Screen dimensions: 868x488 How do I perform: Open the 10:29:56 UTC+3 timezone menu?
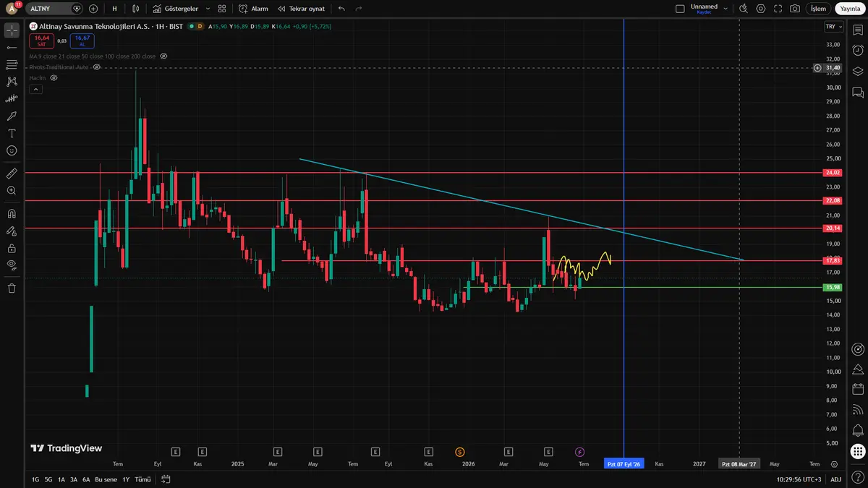tap(799, 479)
